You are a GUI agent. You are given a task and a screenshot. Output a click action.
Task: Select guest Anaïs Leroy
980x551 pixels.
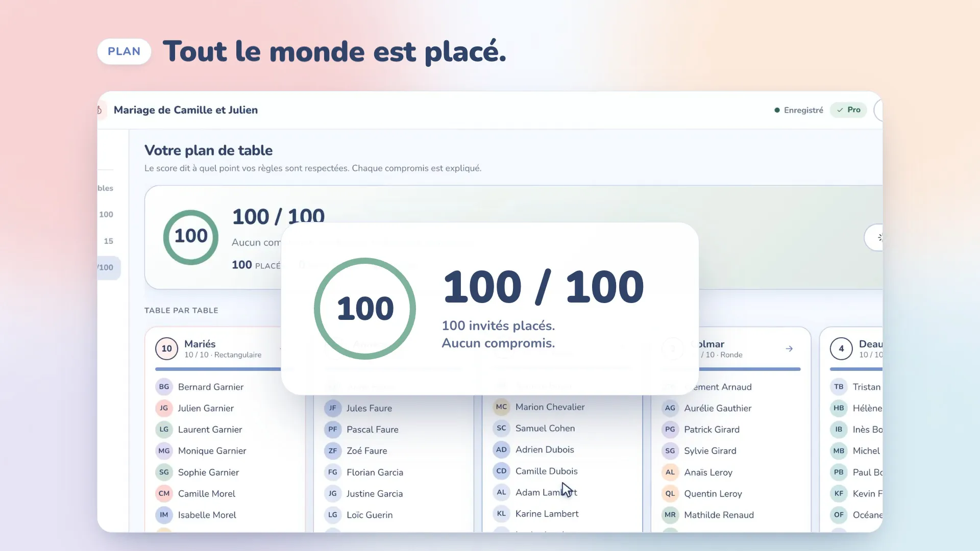[708, 472]
